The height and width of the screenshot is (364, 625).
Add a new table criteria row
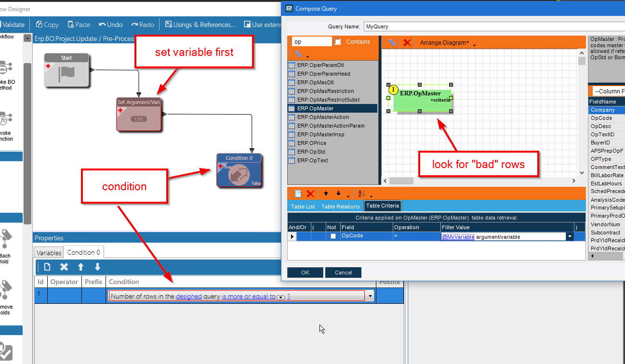click(298, 194)
